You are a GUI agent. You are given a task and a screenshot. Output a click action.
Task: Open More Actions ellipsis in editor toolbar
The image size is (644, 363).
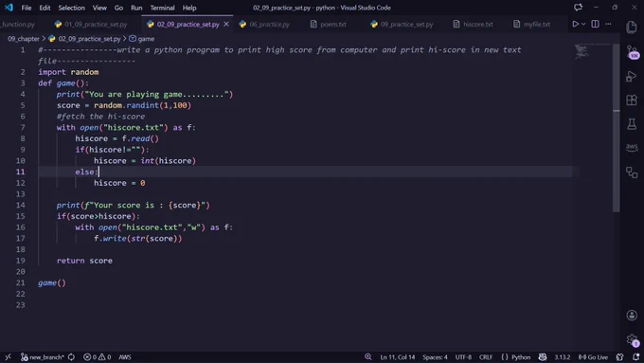(608, 25)
